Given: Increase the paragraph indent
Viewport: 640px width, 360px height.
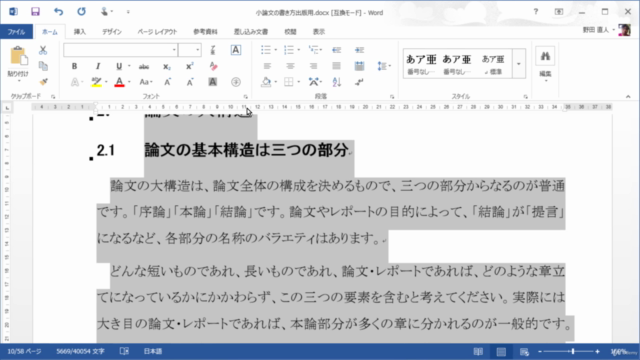Looking at the screenshot, I should (359, 50).
